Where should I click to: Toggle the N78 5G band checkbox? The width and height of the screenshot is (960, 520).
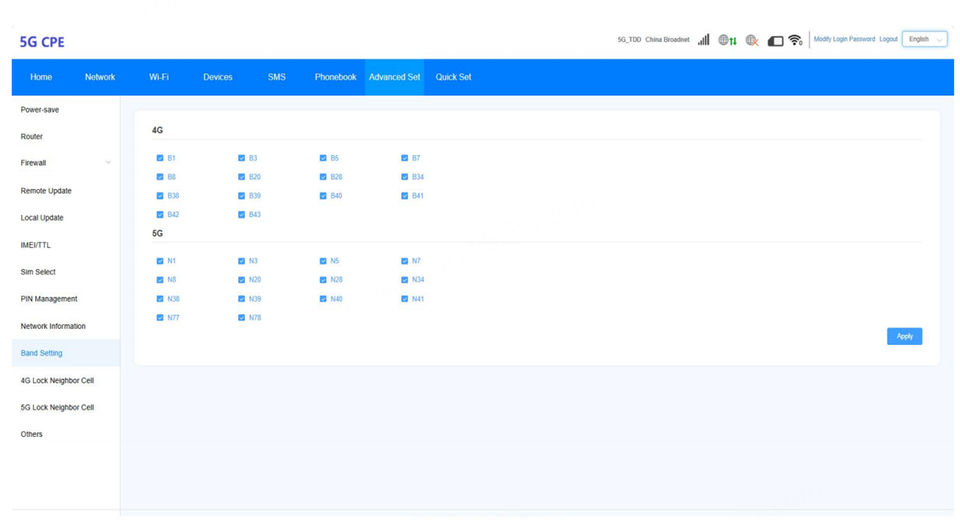pyautogui.click(x=242, y=317)
